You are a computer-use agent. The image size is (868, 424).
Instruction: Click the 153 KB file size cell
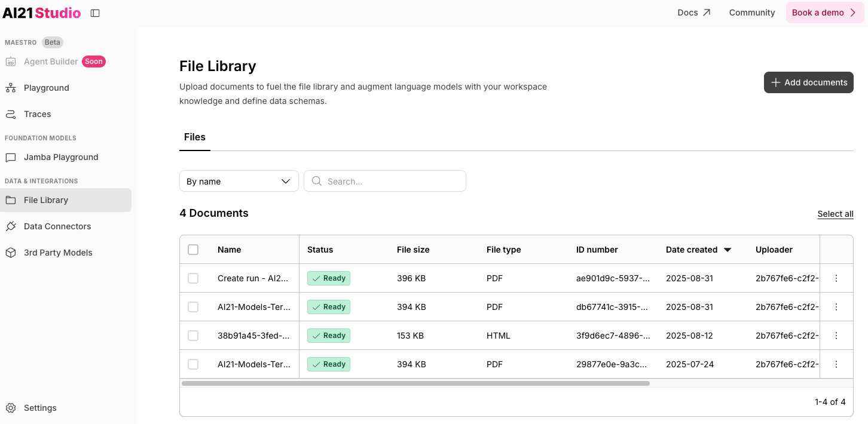[410, 336]
